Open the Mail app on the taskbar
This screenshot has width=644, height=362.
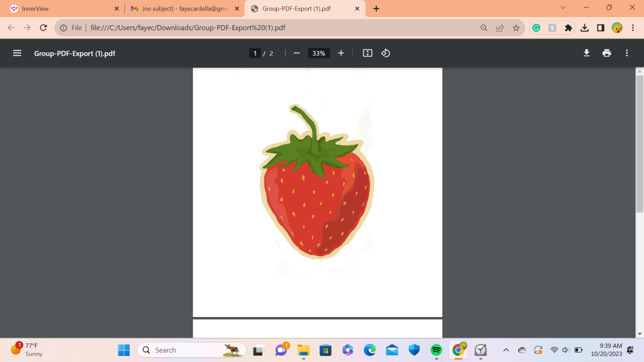392,350
